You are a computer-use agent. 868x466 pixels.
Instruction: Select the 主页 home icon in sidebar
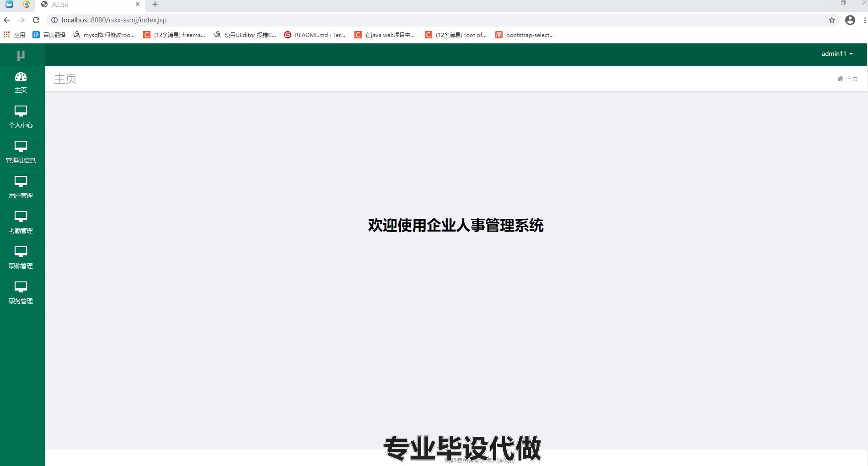pyautogui.click(x=21, y=82)
